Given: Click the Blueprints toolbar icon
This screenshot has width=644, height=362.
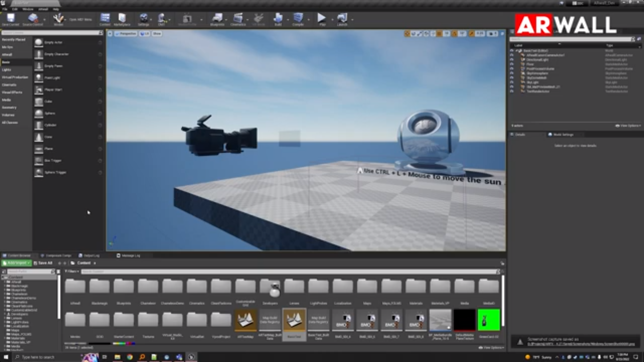Looking at the screenshot, I should click(x=217, y=18).
